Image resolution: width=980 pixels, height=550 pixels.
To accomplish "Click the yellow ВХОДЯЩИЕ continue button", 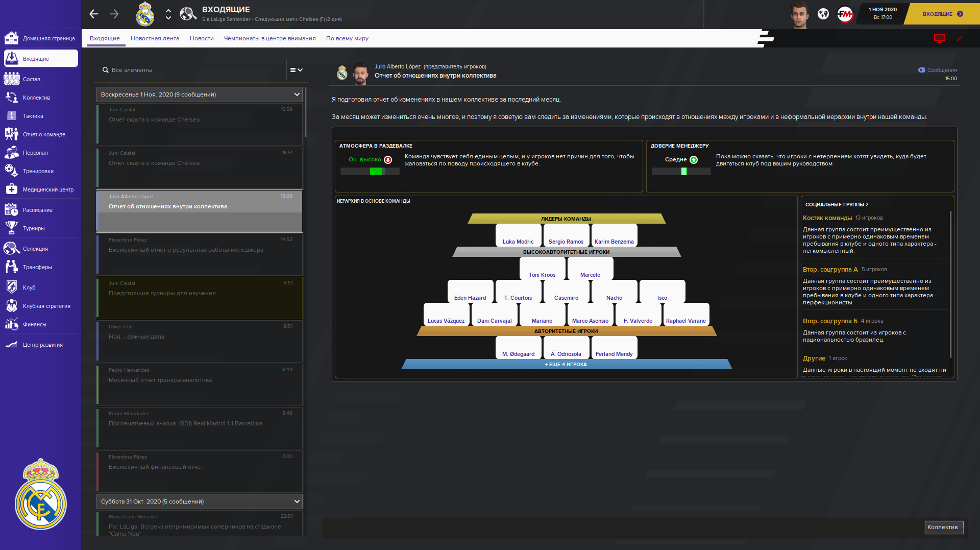I will tap(942, 14).
